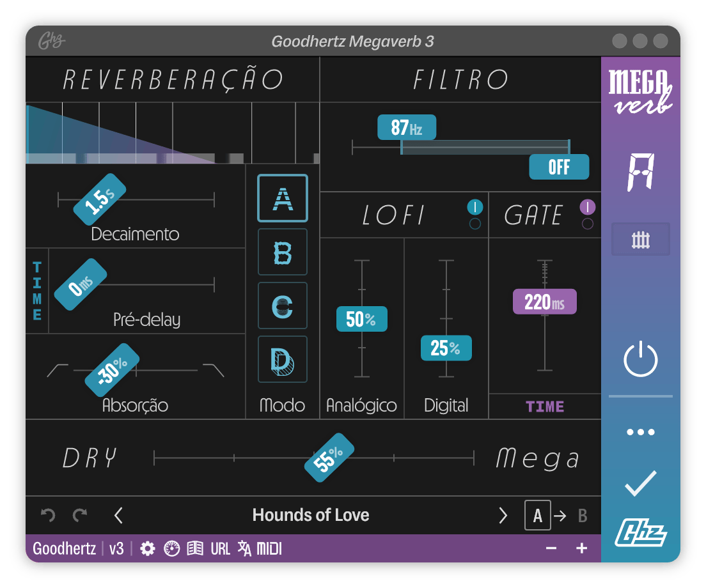Click the 87 Hz filter slider handle
This screenshot has width=706, height=588.
point(406,128)
